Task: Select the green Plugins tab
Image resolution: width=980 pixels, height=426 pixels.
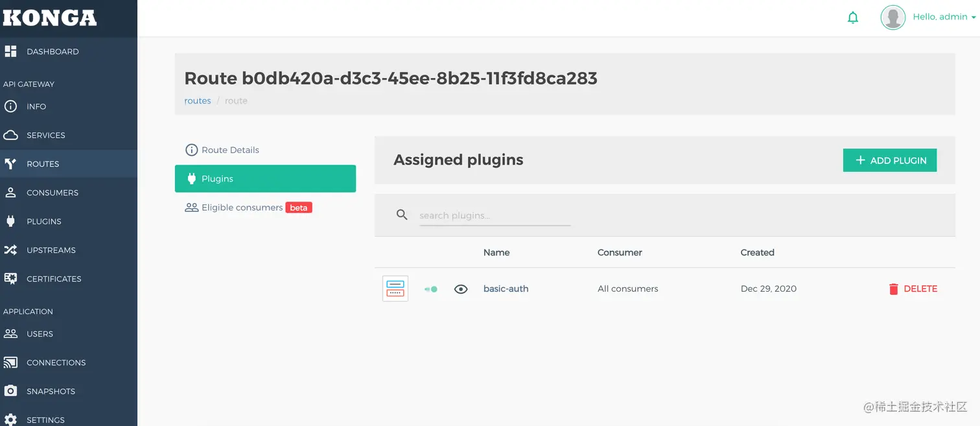Action: [265, 178]
